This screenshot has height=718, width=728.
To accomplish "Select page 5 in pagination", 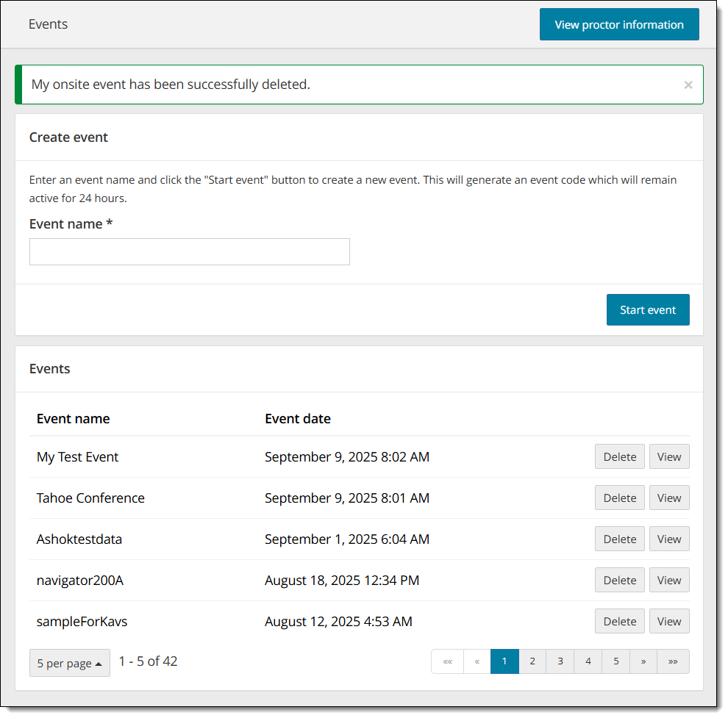I will click(x=615, y=661).
